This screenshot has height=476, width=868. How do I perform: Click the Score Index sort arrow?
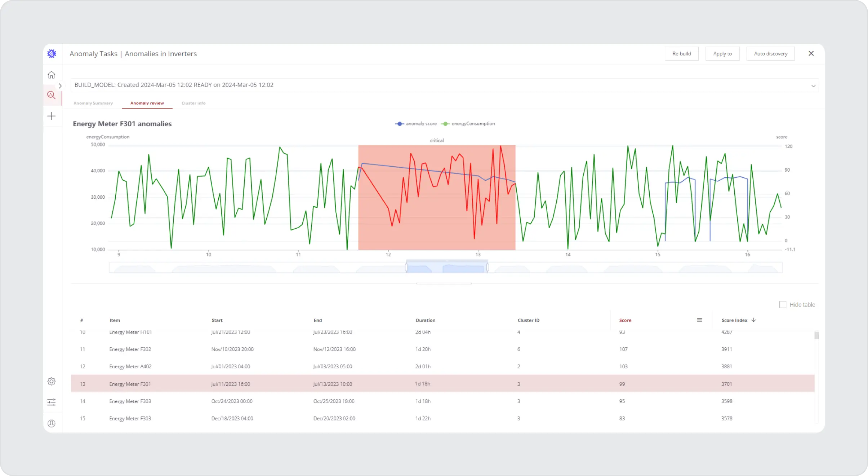pyautogui.click(x=753, y=320)
